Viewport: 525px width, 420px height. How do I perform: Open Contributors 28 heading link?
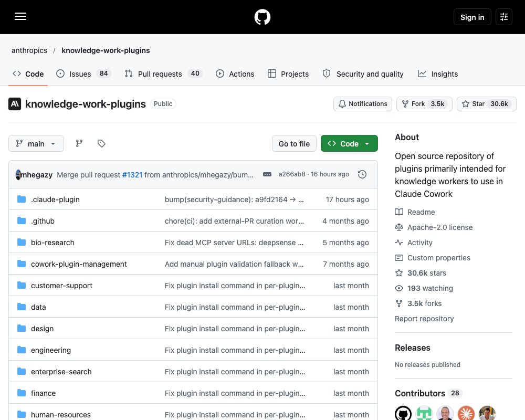(x=428, y=393)
